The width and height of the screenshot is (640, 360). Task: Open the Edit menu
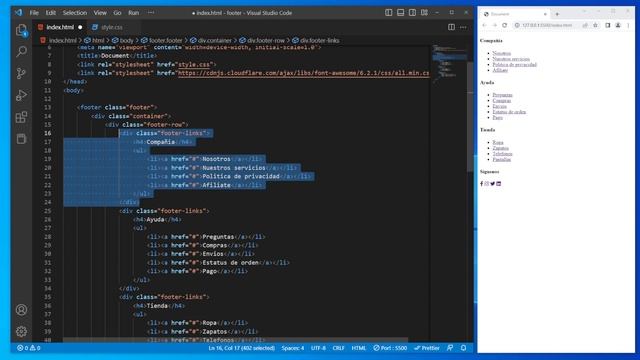51,13
